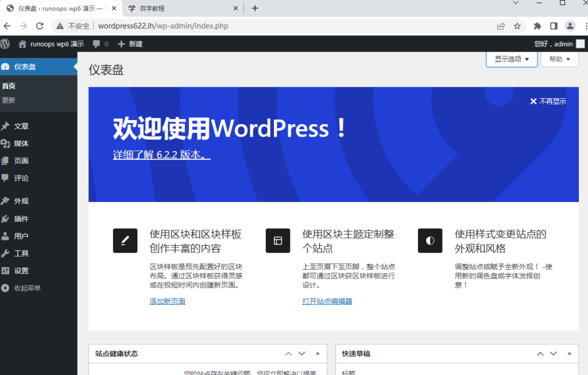Open the Tools menu (工具)
Image resolution: width=588 pixels, height=375 pixels.
[x=21, y=253]
